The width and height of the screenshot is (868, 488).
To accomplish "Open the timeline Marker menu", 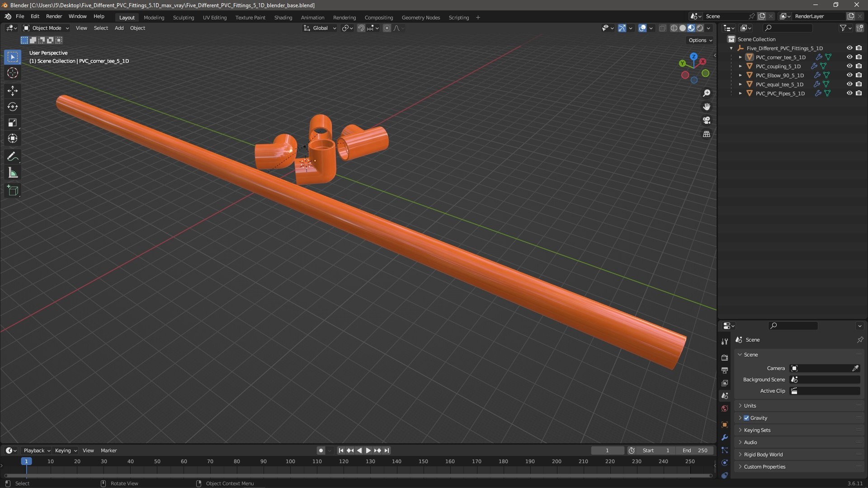I will pos(108,450).
